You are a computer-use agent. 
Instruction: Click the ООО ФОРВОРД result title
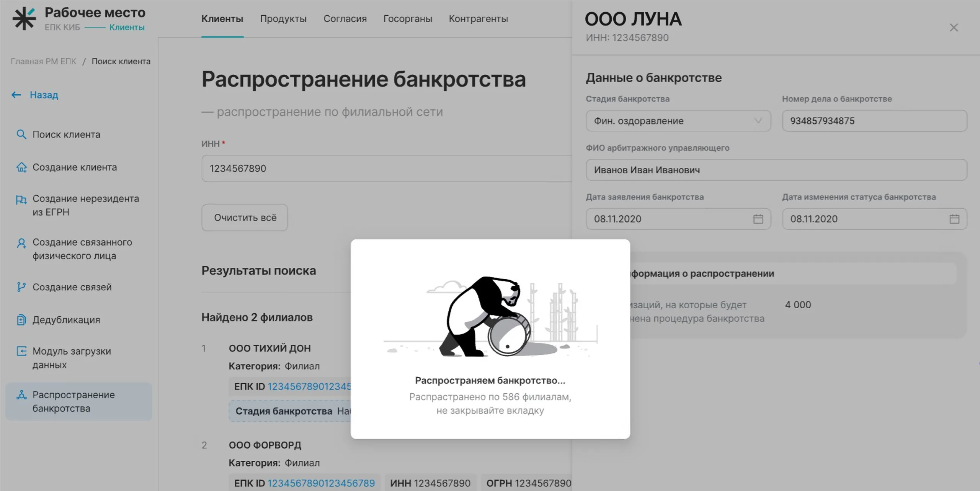tap(265, 445)
